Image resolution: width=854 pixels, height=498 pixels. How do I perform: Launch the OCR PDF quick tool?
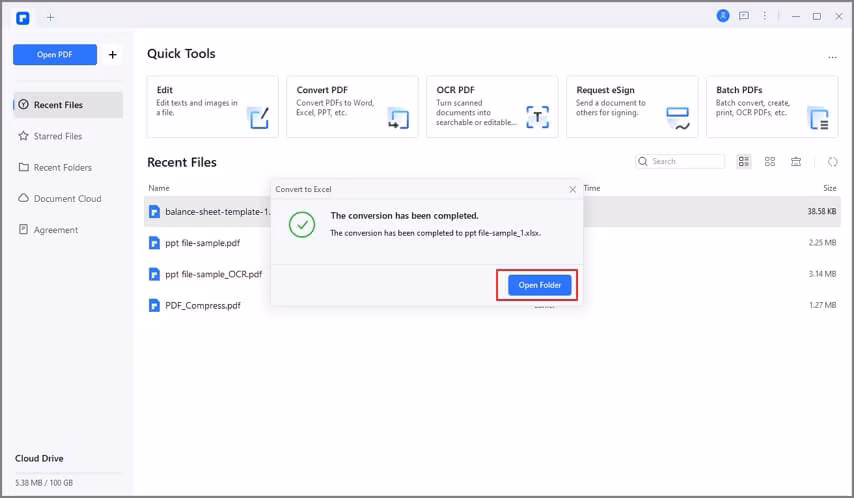491,106
